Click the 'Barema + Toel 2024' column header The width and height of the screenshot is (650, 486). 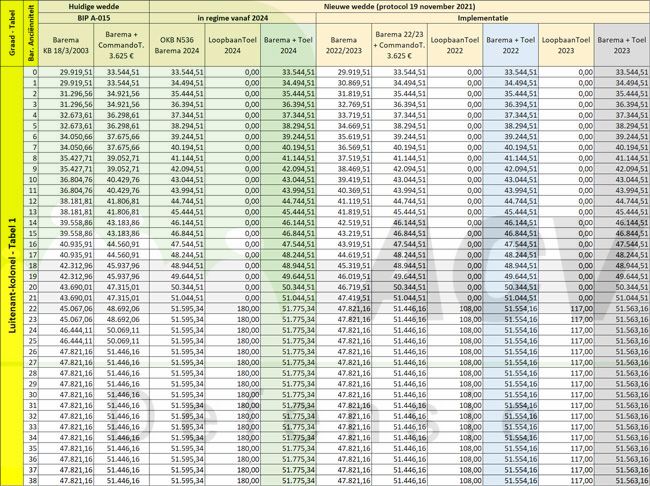pos(288,45)
